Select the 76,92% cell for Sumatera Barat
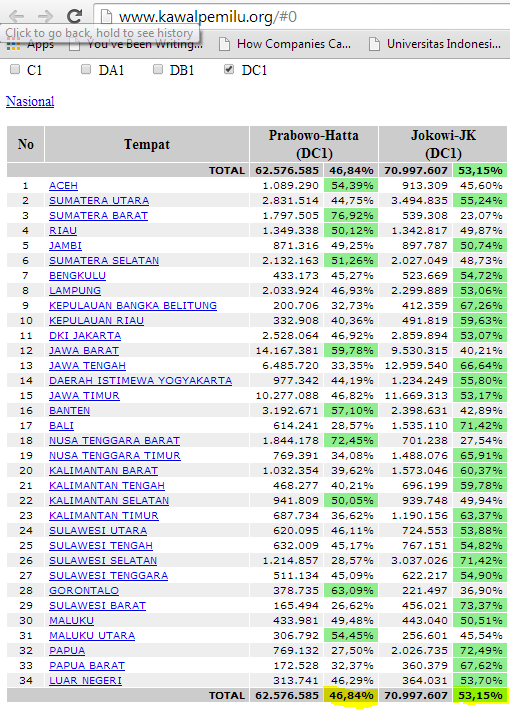510x709 pixels. 351,215
